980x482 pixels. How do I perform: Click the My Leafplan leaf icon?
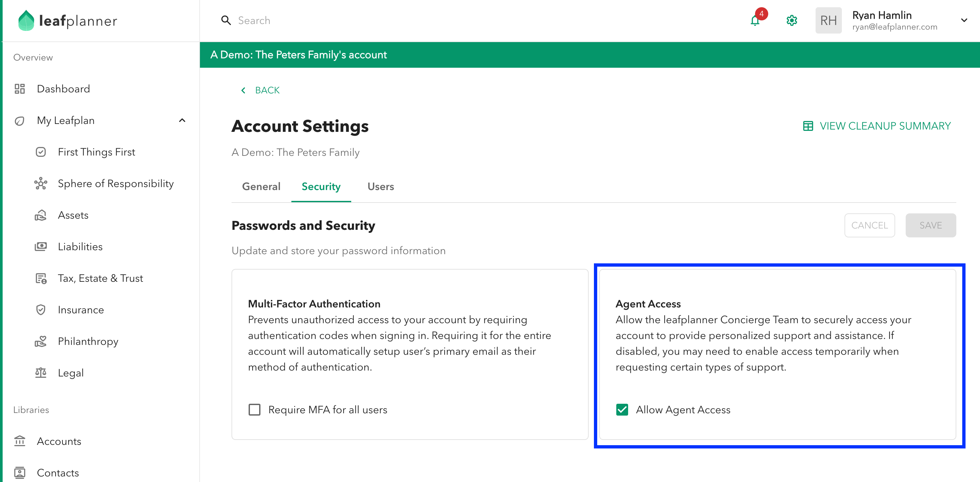click(20, 121)
